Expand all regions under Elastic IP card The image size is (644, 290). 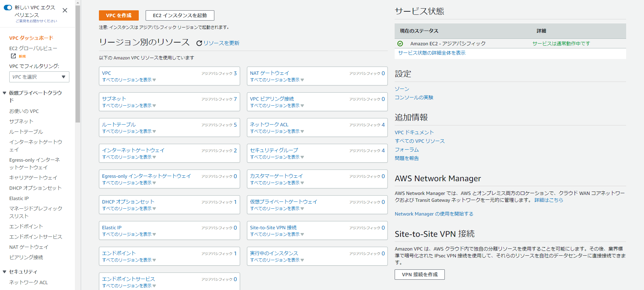coord(129,234)
